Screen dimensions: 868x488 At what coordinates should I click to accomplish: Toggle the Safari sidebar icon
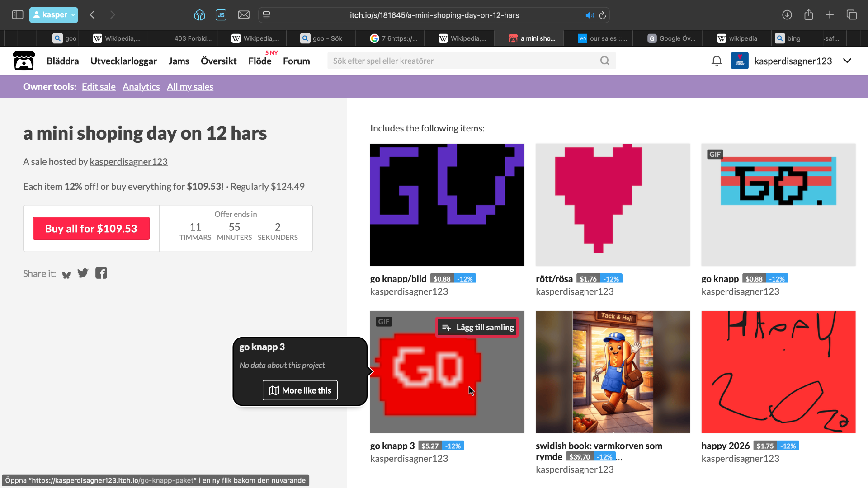click(x=18, y=15)
